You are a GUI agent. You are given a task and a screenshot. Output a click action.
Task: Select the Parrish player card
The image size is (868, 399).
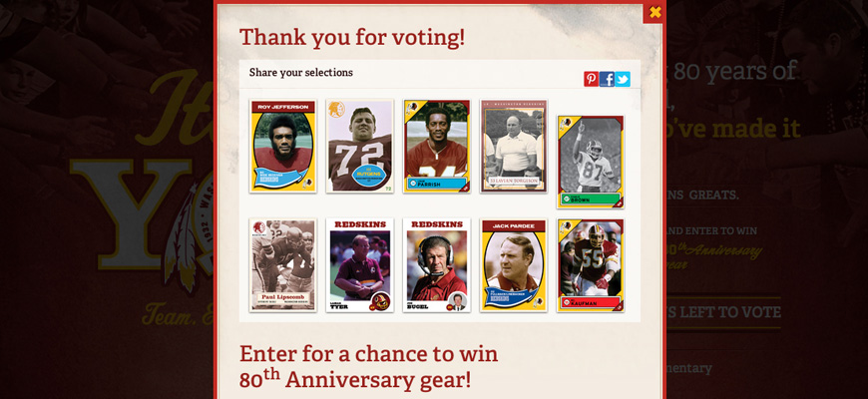click(437, 146)
